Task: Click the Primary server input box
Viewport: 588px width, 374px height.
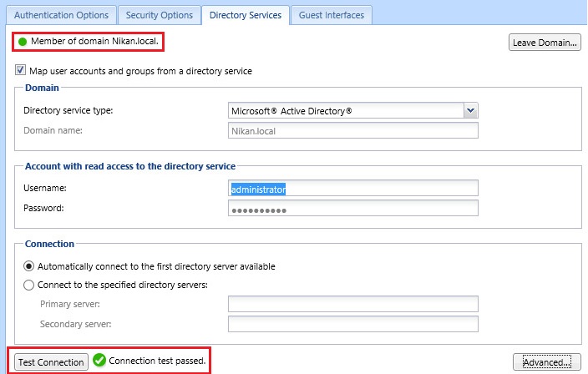Action: [x=352, y=304]
